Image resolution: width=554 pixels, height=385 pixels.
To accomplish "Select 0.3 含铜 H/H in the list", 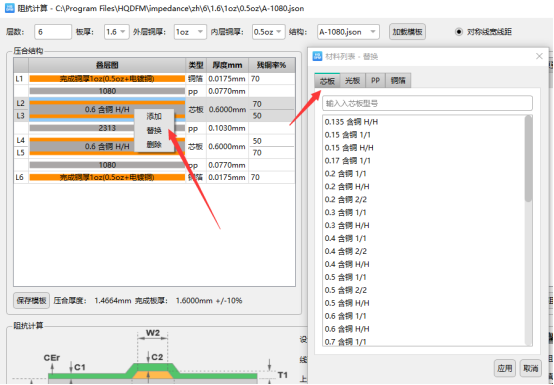I will click(x=423, y=225).
